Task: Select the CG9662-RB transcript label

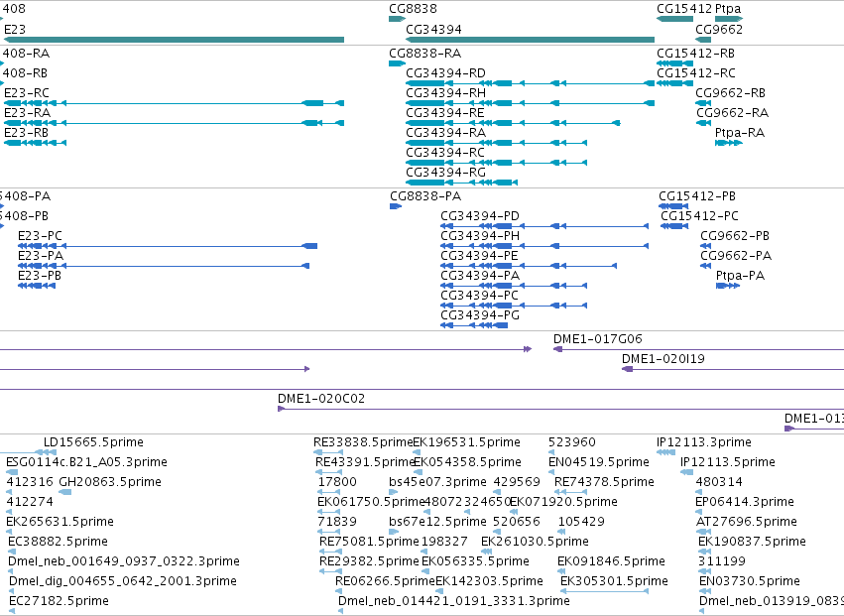Action: coord(730,93)
